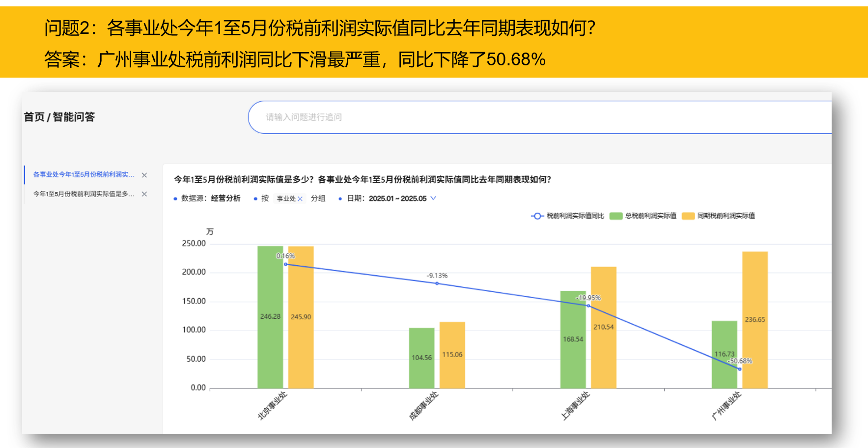Expand the date range dropdown arrow
This screenshot has height=448, width=868.
click(433, 198)
